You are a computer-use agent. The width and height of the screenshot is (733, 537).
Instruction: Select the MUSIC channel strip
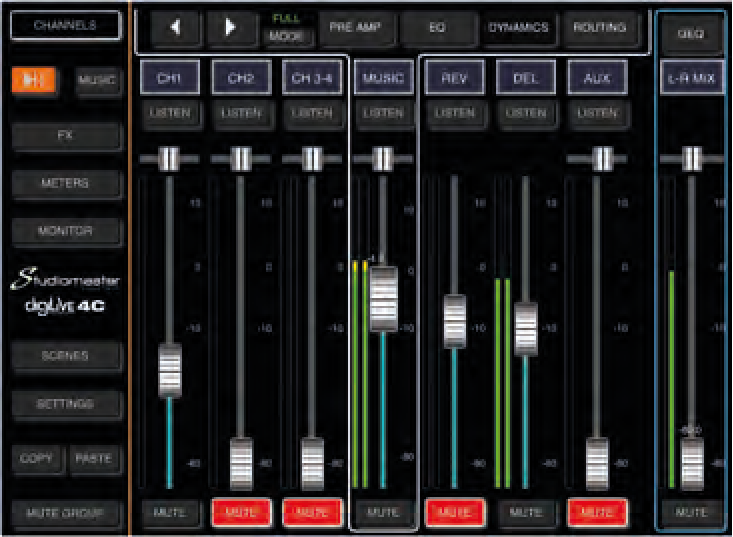[383, 78]
